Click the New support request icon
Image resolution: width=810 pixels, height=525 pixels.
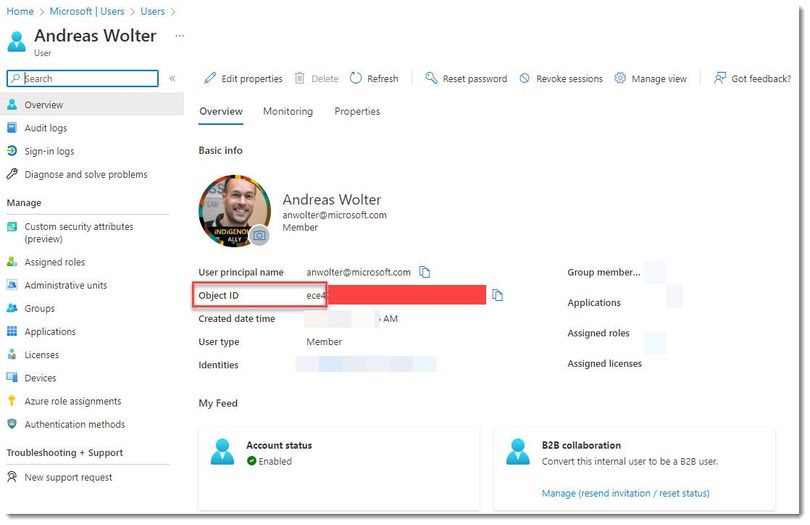click(12, 477)
